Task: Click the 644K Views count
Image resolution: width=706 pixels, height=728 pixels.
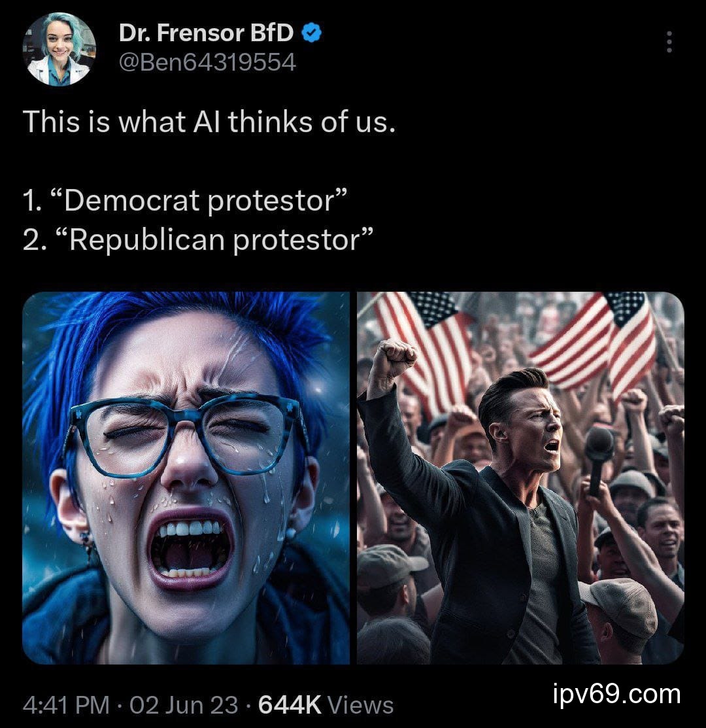Action: (326, 704)
